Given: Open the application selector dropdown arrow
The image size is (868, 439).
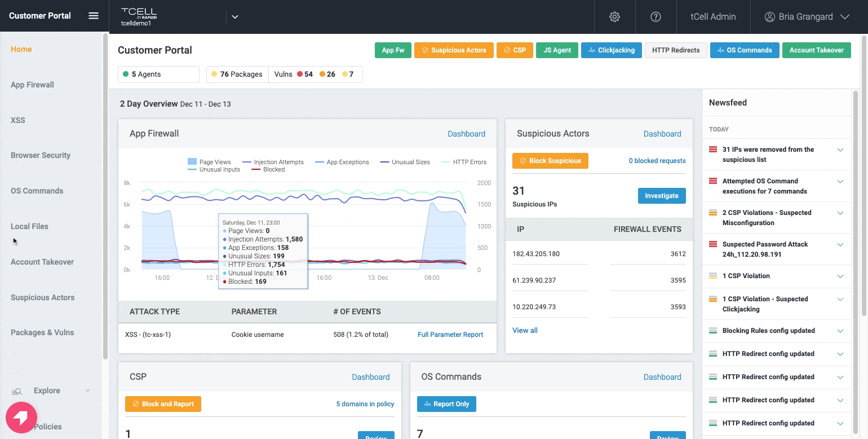Looking at the screenshot, I should 235,17.
